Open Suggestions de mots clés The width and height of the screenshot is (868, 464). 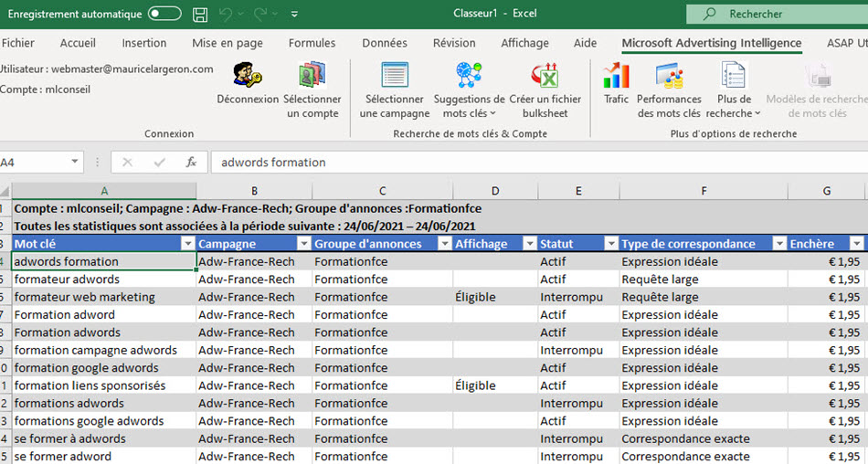point(470,90)
